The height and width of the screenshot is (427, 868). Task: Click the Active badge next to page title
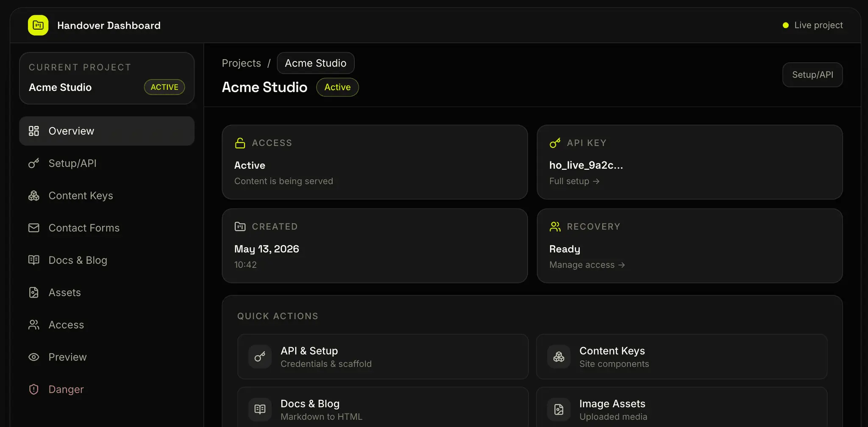tap(337, 87)
